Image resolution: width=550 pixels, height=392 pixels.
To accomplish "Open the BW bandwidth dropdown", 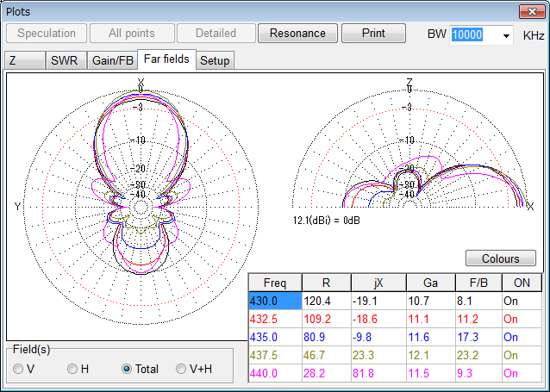I will coord(504,34).
